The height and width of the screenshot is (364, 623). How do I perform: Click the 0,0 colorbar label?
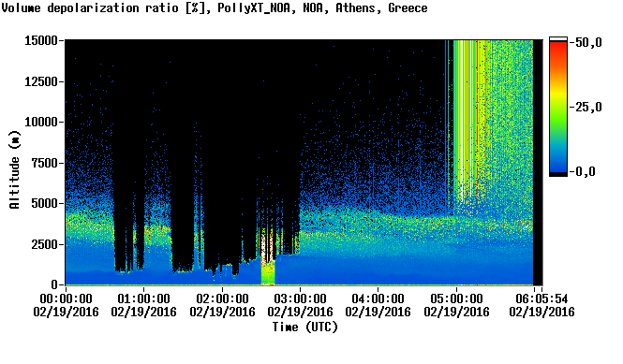tap(586, 171)
